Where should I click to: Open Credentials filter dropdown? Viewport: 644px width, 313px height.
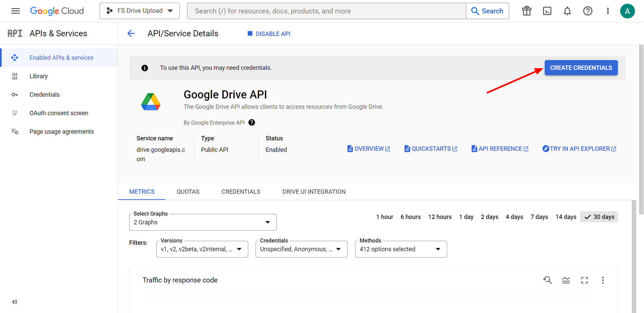pyautogui.click(x=302, y=249)
